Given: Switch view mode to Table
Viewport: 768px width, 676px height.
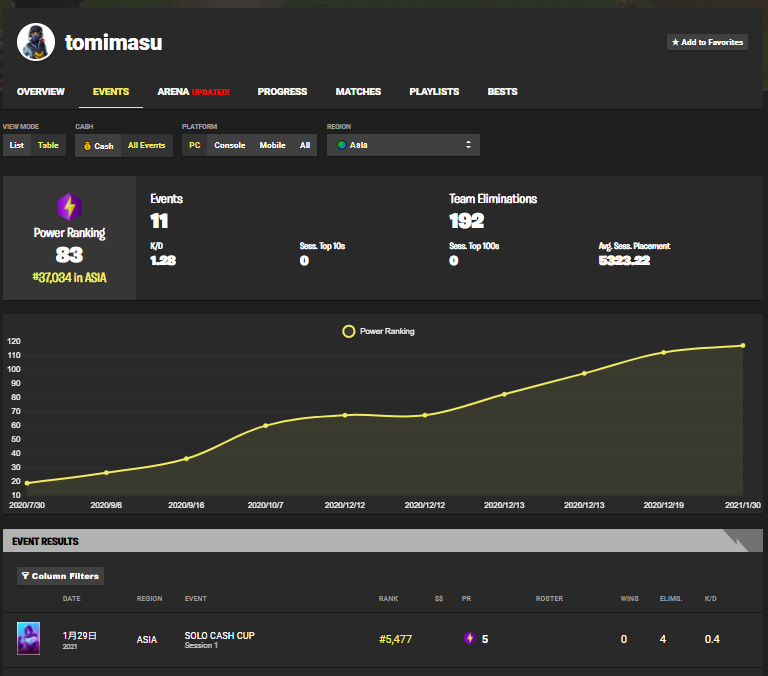Looking at the screenshot, I should click(x=48, y=145).
